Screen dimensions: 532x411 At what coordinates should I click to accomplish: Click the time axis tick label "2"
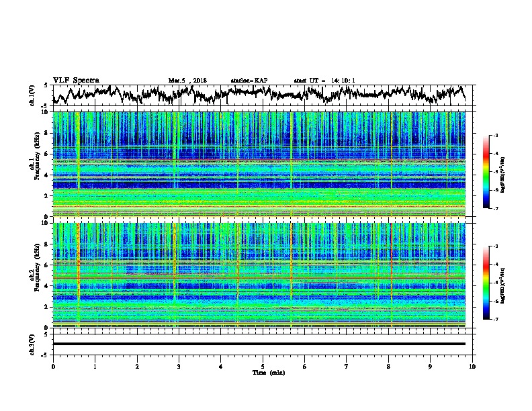[x=137, y=367]
